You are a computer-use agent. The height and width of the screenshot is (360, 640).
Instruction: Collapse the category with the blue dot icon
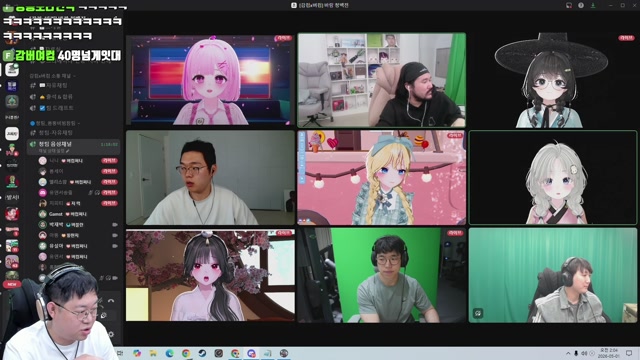(55, 123)
